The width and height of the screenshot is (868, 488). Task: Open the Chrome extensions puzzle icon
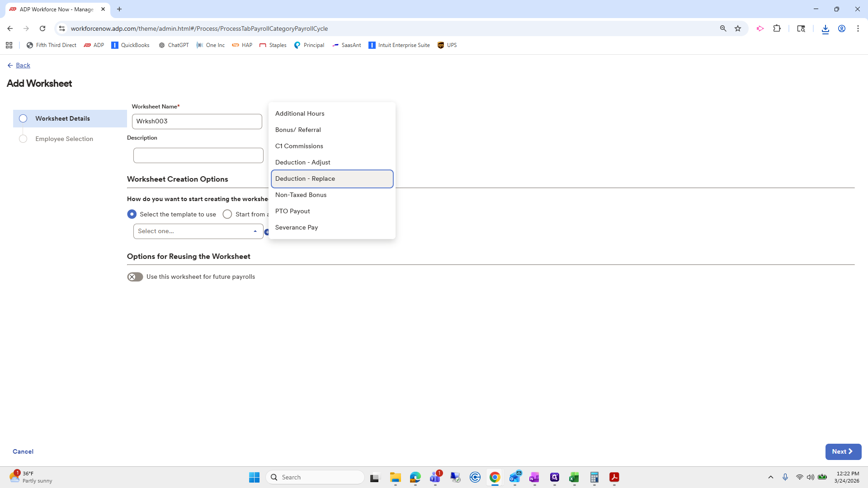pos(777,28)
